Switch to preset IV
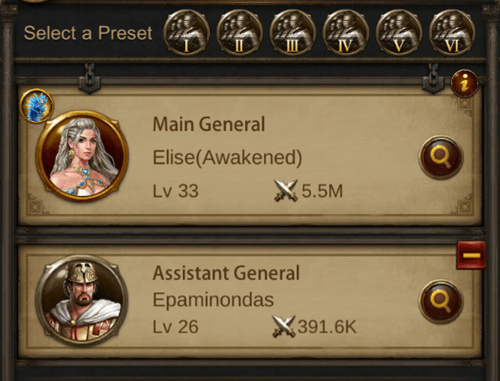Screen dimensions: 500x381 346,32
